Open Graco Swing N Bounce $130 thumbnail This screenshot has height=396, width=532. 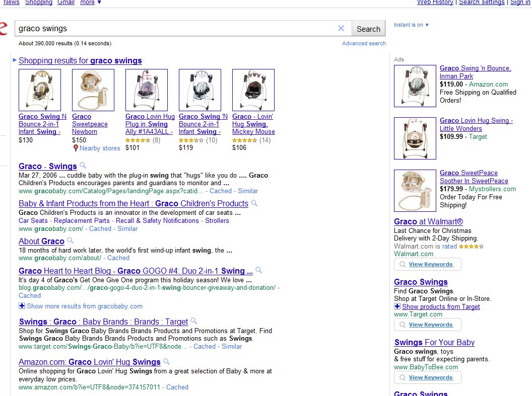click(x=40, y=90)
